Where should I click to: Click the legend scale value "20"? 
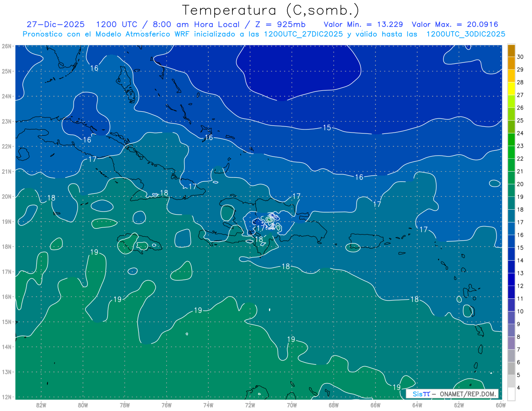pos(520,184)
